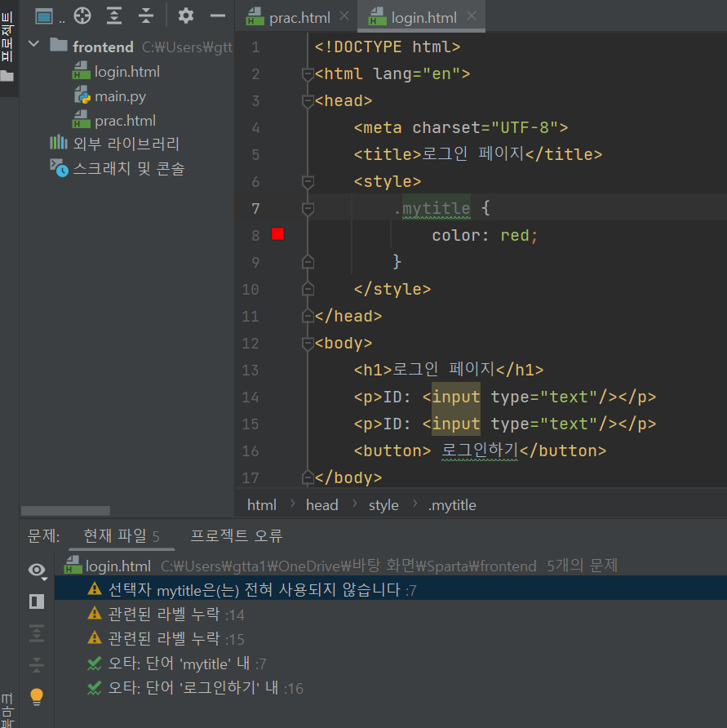
Task: Click the 로그인하기 button text on line 16
Action: point(480,450)
